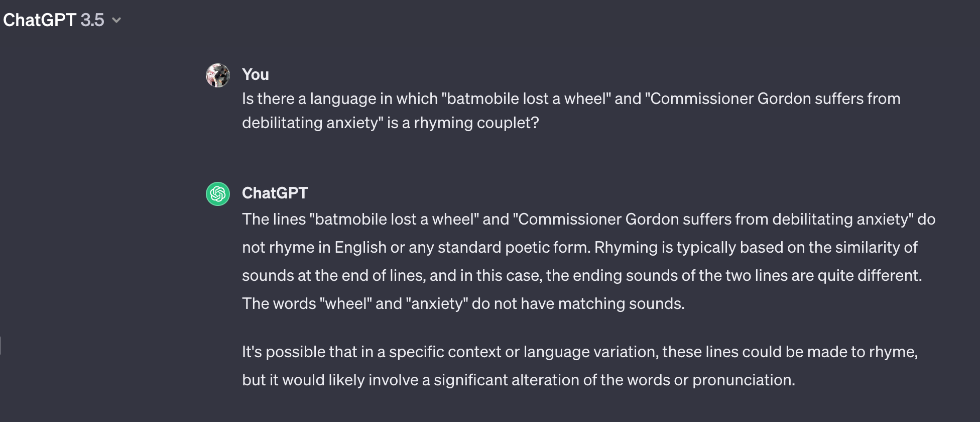Image resolution: width=980 pixels, height=422 pixels.
Task: Click the line ending "is a rhyming couplet?"
Action: [390, 123]
